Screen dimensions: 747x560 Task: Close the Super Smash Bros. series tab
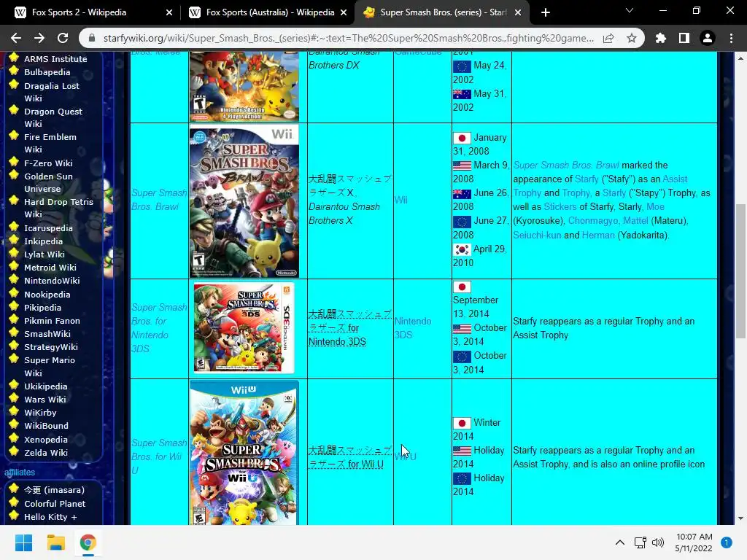pos(519,12)
